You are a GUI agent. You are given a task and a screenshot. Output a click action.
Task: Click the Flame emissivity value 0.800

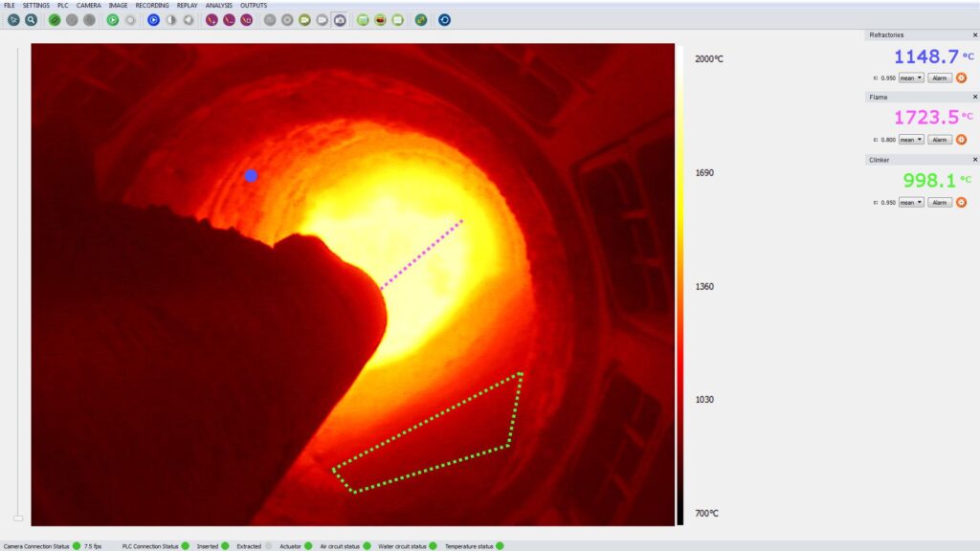click(888, 140)
